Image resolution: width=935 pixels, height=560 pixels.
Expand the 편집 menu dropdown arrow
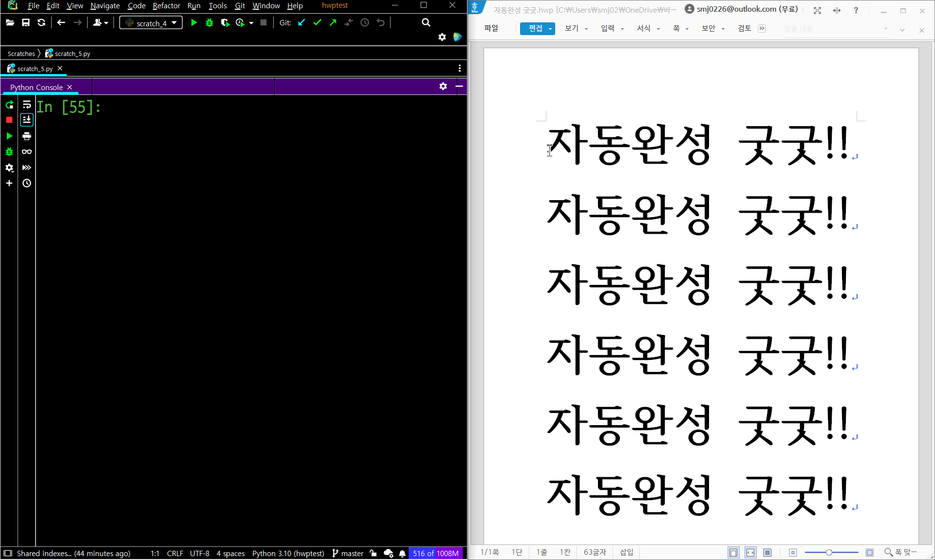tap(550, 29)
